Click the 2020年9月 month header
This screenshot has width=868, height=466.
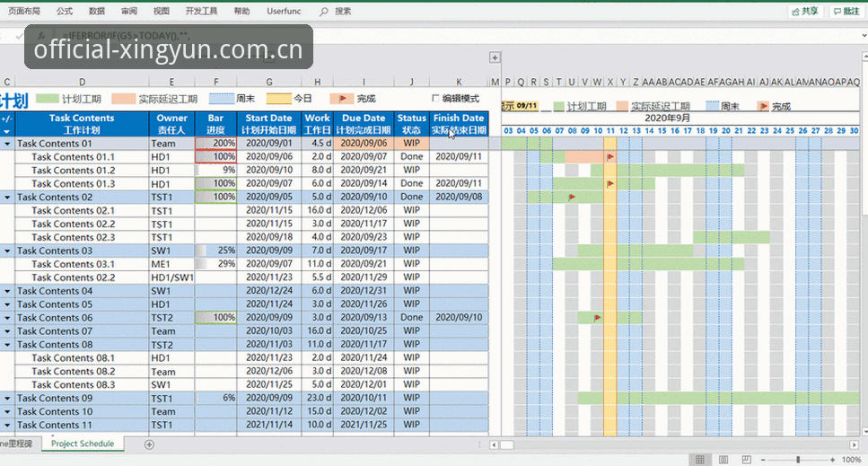pyautogui.click(x=667, y=118)
